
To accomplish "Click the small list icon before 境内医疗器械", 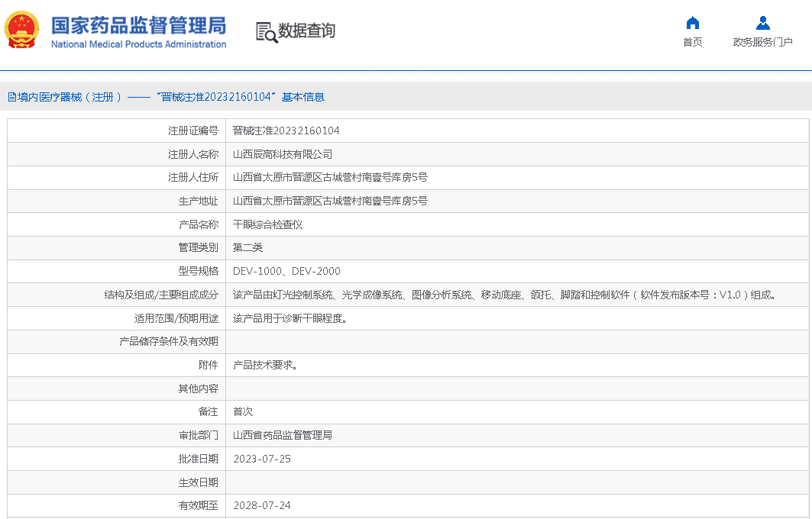I will pos(11,97).
